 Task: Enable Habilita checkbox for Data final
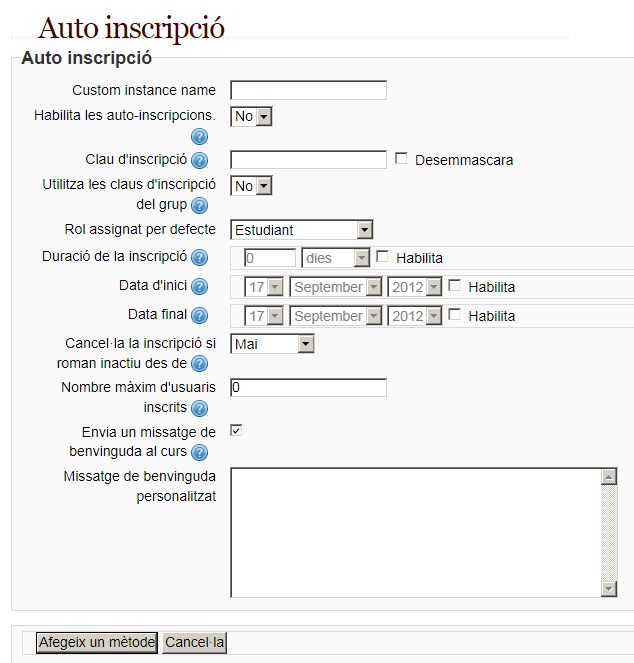454,315
